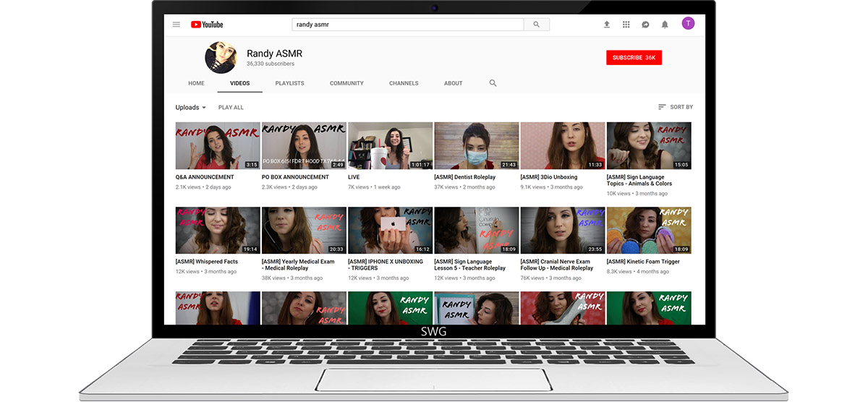Open the YouTube apps grid
This screenshot has height=402, width=868.
(x=626, y=25)
